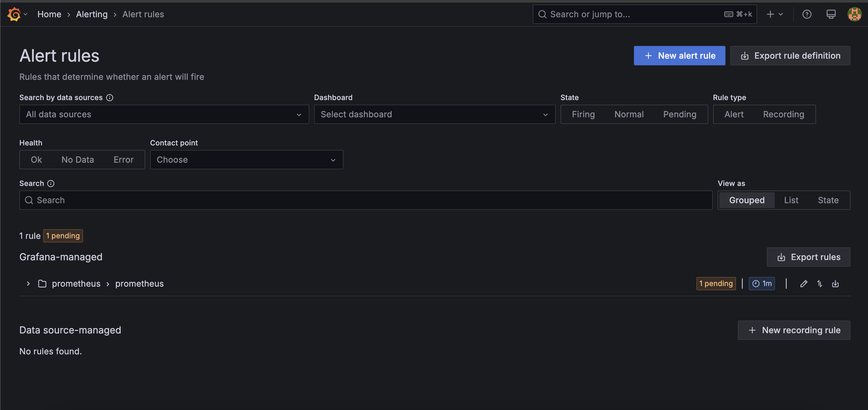
Task: Click the Grafana logo icon
Action: coord(14,14)
